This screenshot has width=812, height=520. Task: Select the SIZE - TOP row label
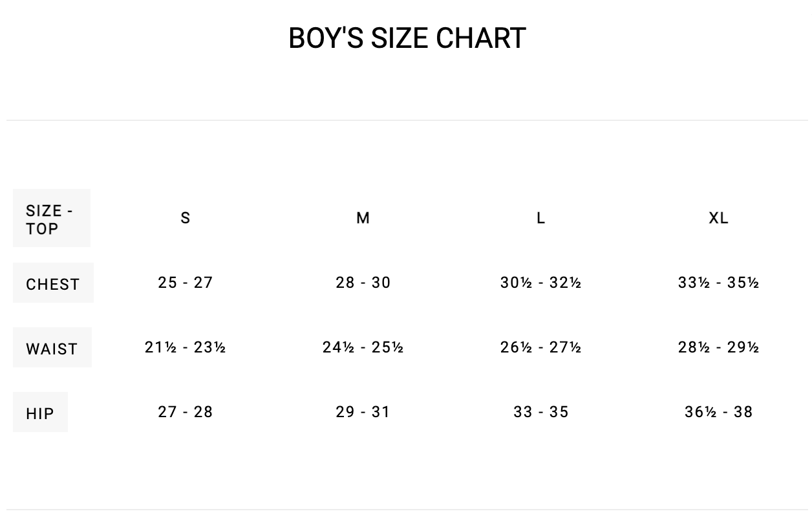click(50, 219)
